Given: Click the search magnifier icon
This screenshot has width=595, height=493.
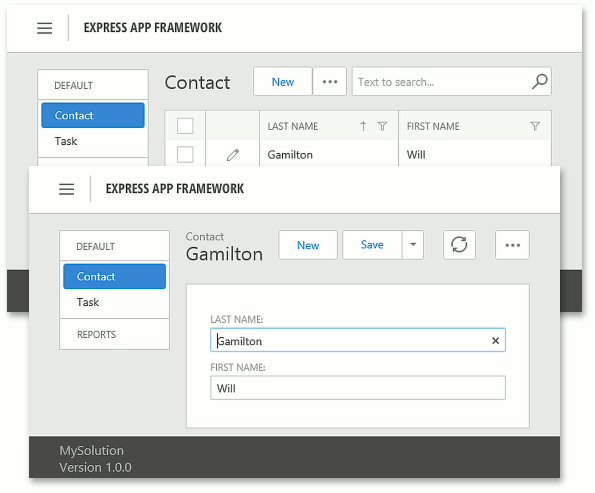Looking at the screenshot, I should click(539, 82).
